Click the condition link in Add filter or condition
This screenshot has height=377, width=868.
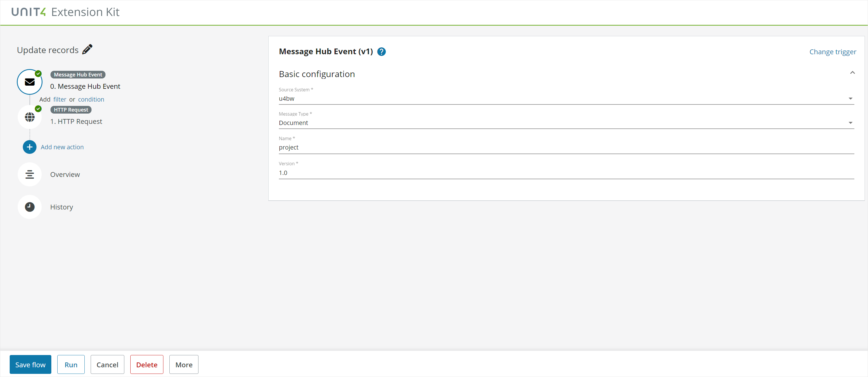(91, 99)
